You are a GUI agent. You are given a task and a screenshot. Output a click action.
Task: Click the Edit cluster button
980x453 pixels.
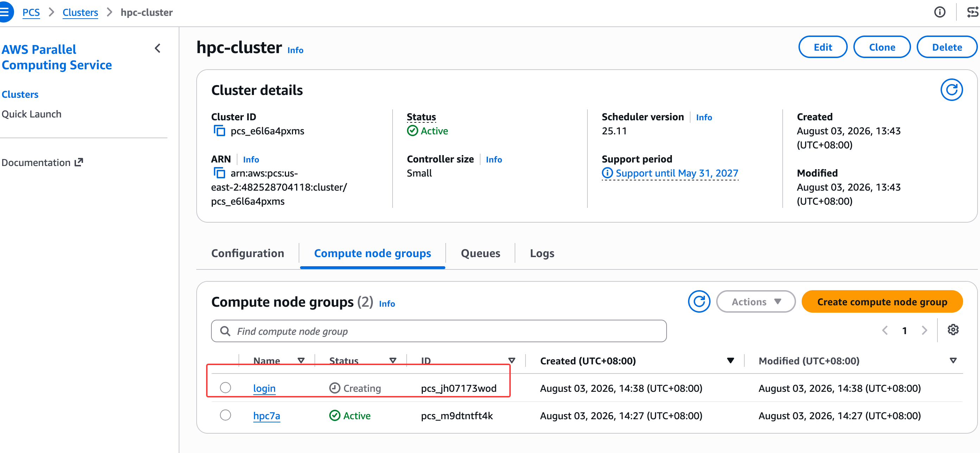click(822, 47)
